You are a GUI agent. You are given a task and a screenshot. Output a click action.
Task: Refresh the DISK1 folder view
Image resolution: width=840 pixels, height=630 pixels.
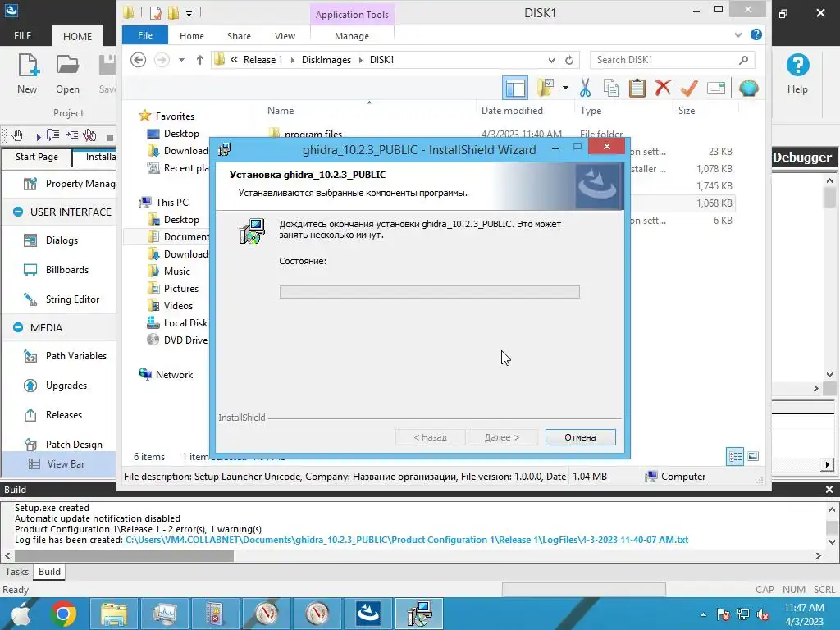pyautogui.click(x=569, y=60)
